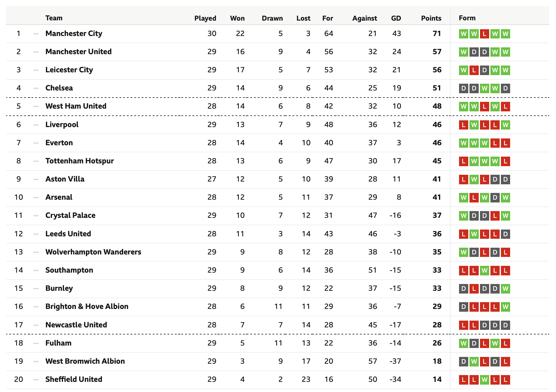Click the Points column header
556x392 pixels.
pos(431,18)
